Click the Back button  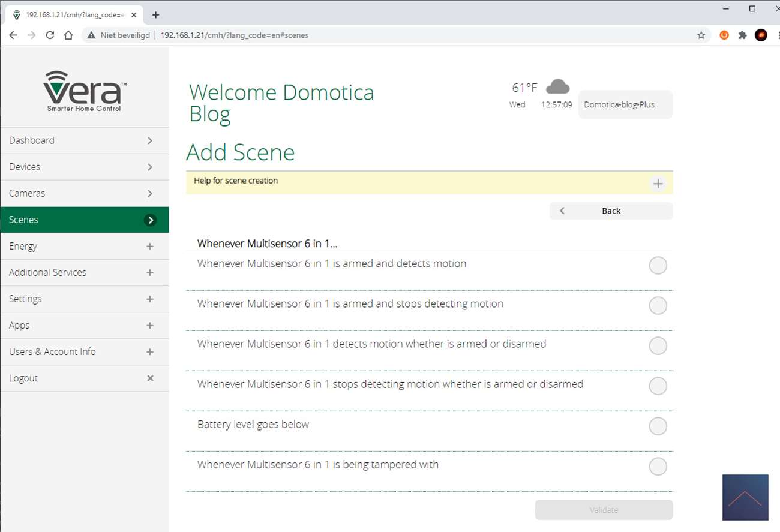click(611, 211)
